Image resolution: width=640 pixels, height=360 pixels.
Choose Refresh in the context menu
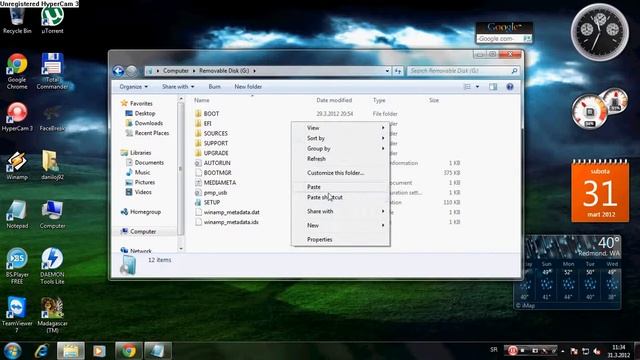coord(340,158)
